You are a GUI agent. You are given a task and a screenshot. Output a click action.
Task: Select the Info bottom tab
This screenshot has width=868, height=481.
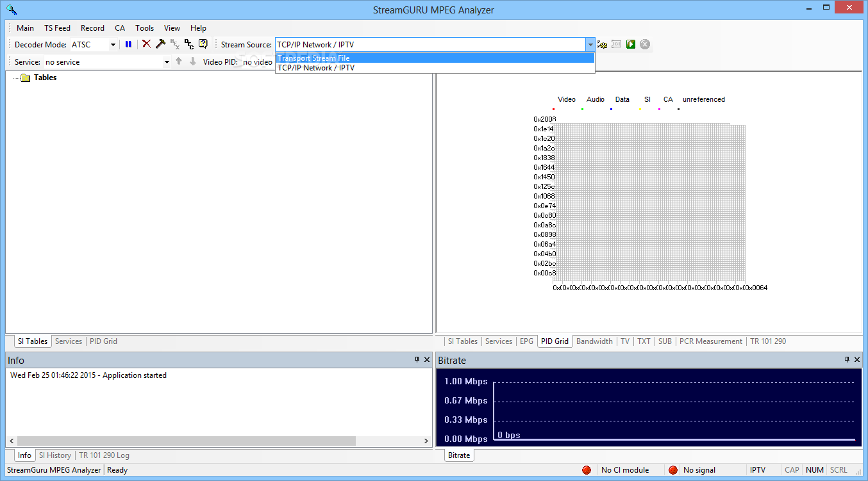[24, 455]
